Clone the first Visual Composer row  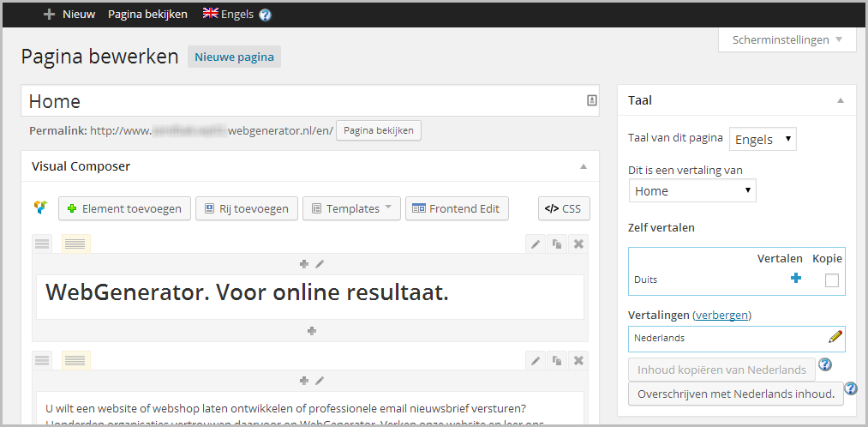557,244
